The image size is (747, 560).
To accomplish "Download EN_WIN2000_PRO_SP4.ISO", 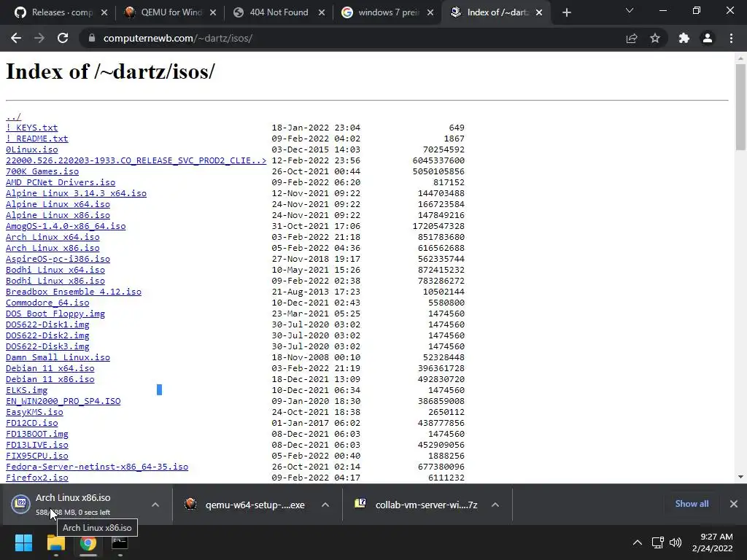I will [63, 402].
